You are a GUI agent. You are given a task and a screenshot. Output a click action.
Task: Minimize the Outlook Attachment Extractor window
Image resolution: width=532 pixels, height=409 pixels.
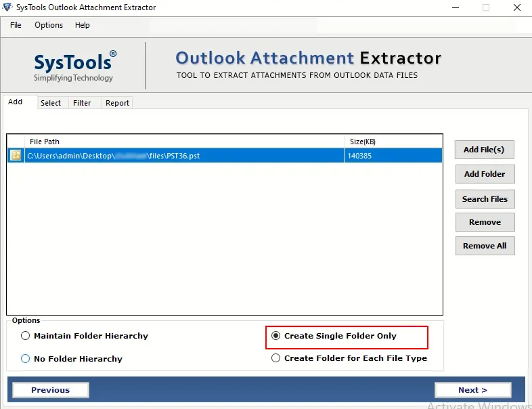click(456, 7)
